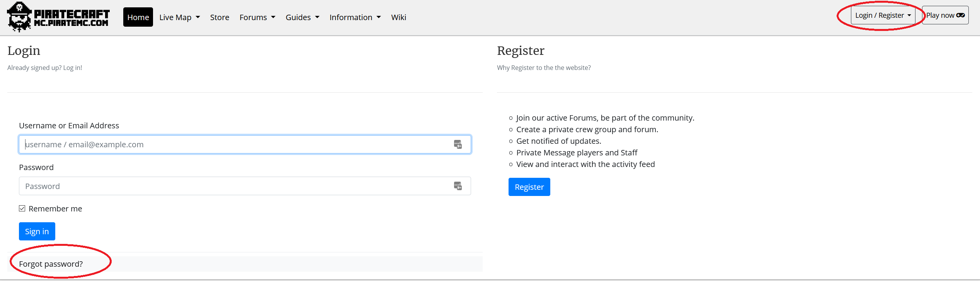Go to the Home tab

pos(138,17)
